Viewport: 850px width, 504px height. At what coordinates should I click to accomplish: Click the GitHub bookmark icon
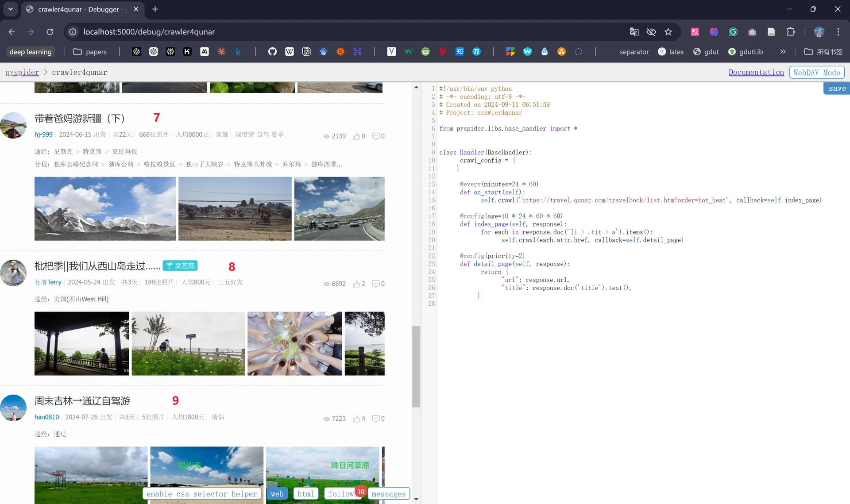tap(272, 52)
